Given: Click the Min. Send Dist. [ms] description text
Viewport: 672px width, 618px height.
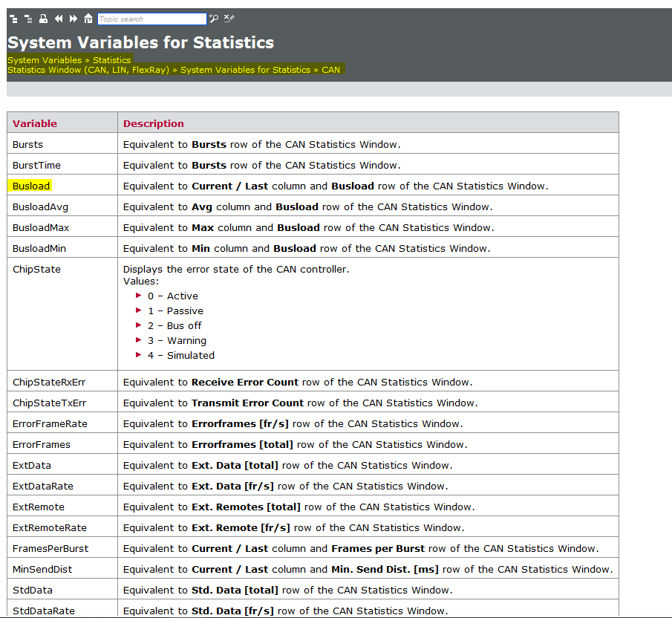Looking at the screenshot, I should click(x=368, y=569).
